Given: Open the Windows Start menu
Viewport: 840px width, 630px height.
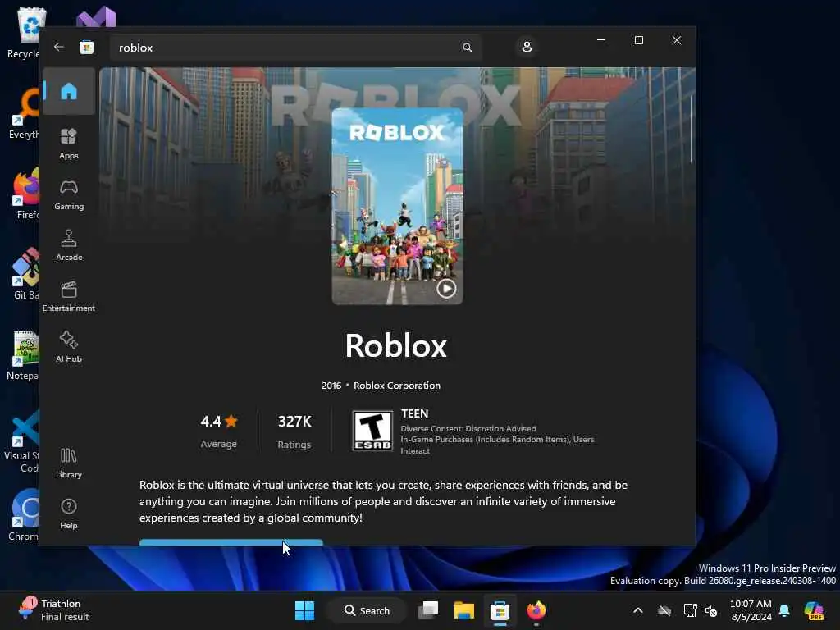Looking at the screenshot, I should click(304, 610).
